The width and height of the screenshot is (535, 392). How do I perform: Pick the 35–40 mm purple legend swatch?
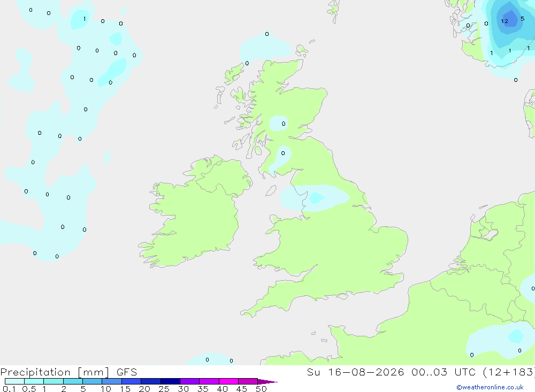pyautogui.click(x=209, y=381)
